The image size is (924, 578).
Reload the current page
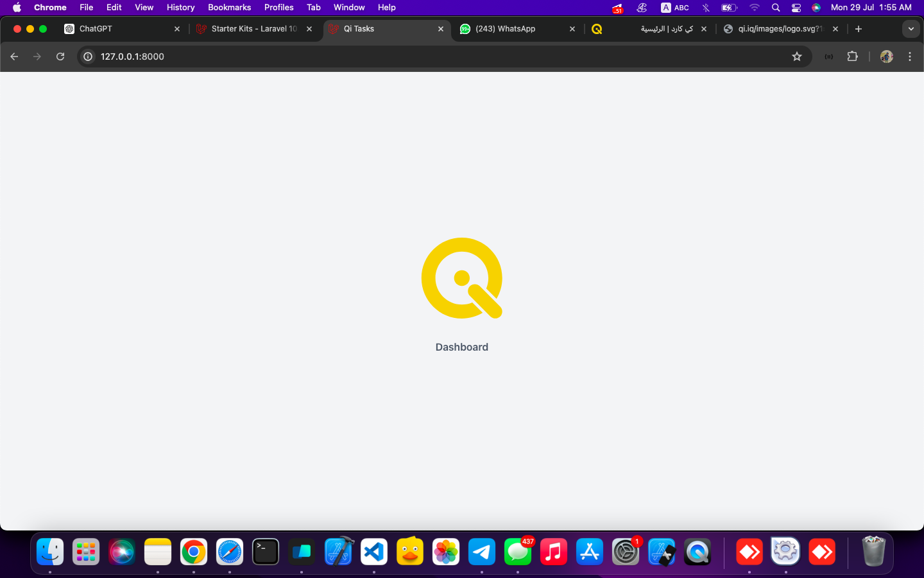[60, 57]
